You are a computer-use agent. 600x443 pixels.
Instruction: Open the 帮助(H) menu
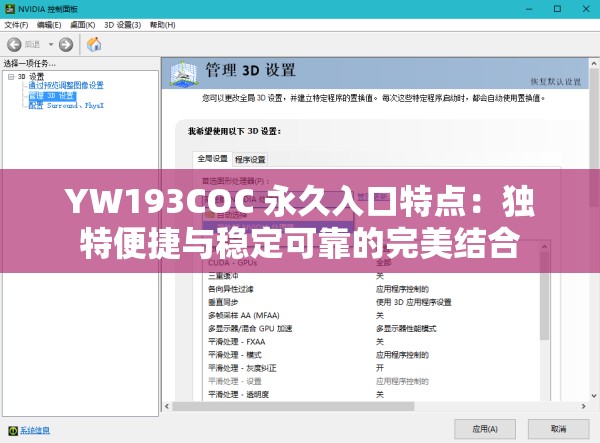(162, 25)
